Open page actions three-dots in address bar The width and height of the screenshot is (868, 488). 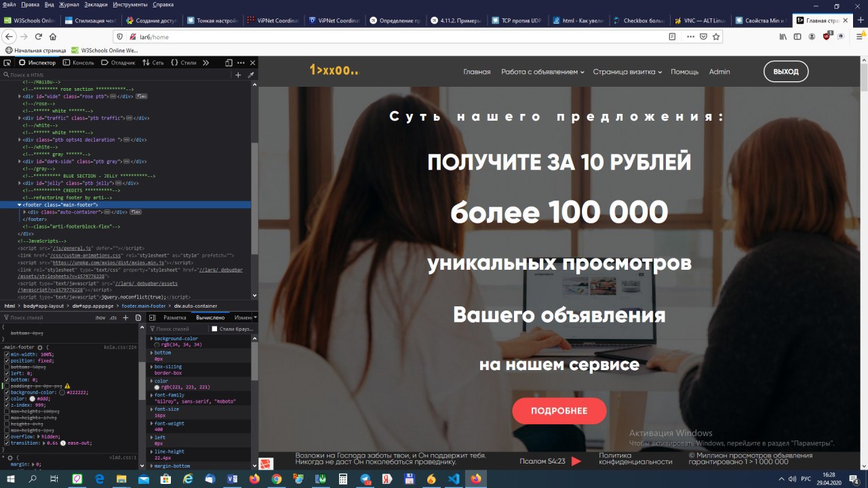(x=691, y=37)
